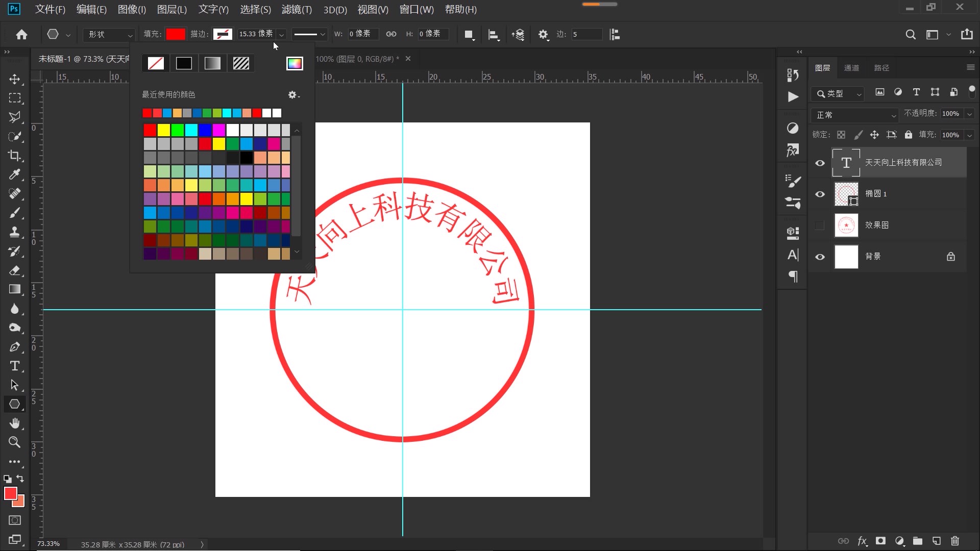Open the 滤镜 menu
The height and width of the screenshot is (551, 980).
point(296,10)
